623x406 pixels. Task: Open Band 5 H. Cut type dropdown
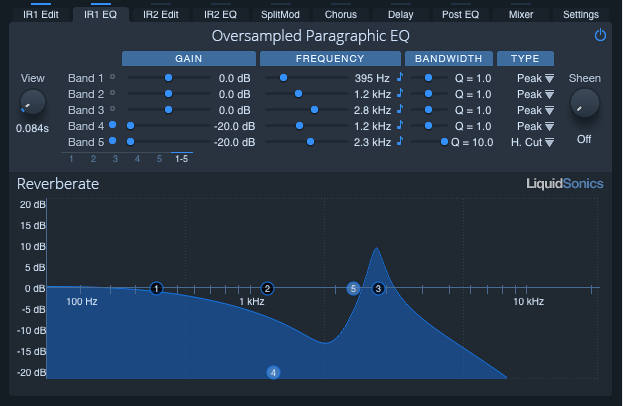click(532, 142)
